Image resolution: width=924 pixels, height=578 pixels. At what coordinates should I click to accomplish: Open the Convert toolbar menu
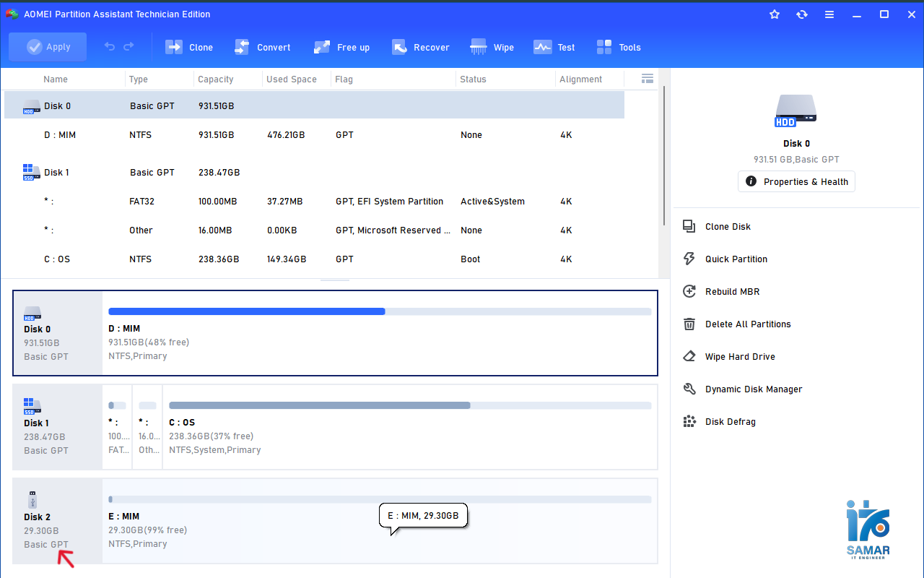(x=262, y=48)
